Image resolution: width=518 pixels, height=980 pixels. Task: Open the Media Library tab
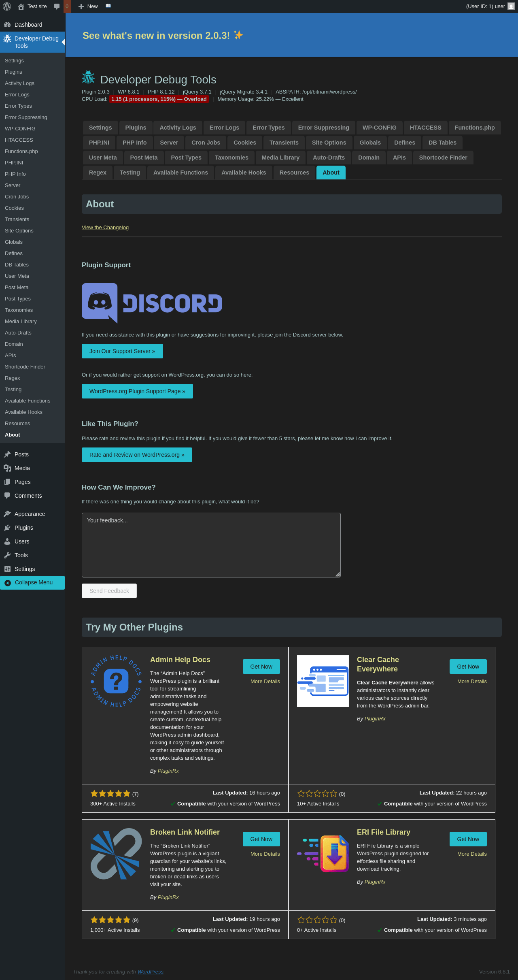(280, 158)
